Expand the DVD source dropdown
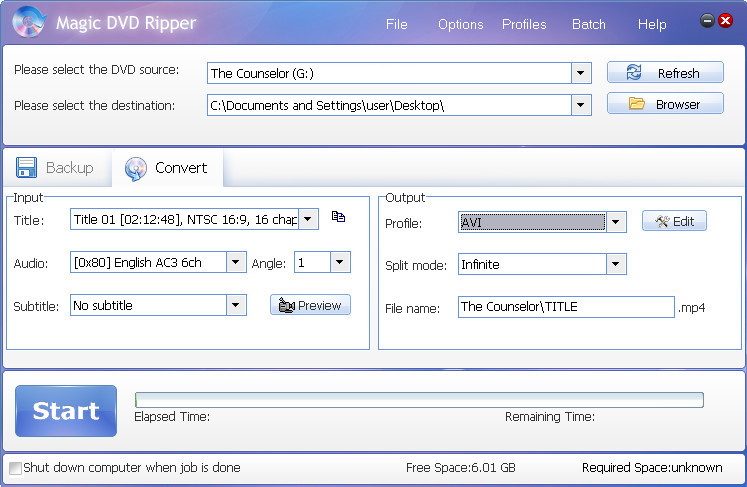Viewport: 747px width, 487px height. tap(581, 73)
